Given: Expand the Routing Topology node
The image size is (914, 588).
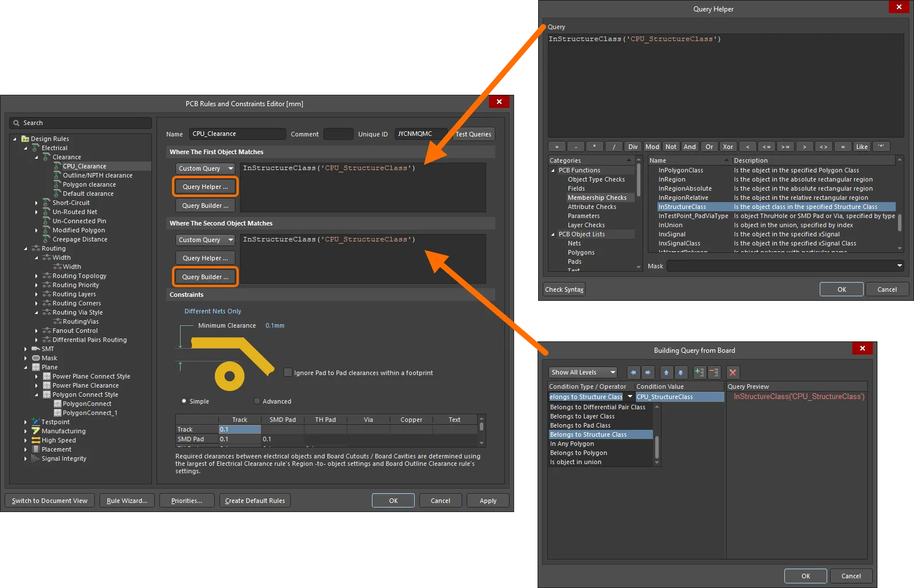Looking at the screenshot, I should pos(36,276).
